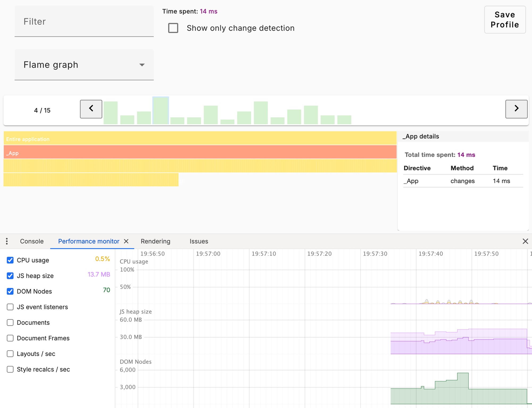Go to the next profiler frame
Viewport: 532px width, 408px height.
point(516,109)
